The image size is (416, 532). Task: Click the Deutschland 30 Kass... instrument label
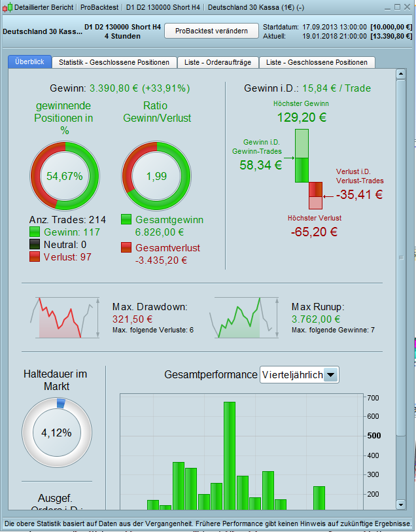click(43, 31)
